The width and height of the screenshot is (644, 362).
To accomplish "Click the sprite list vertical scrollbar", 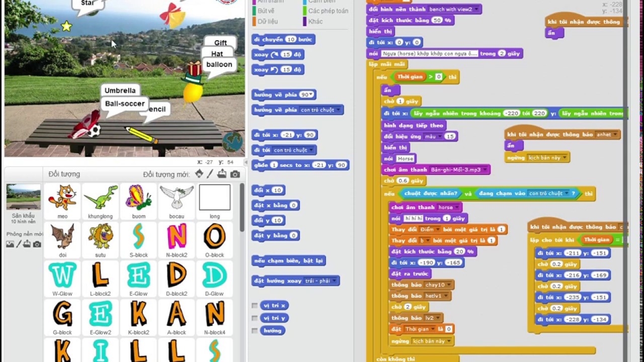I will tap(242, 207).
